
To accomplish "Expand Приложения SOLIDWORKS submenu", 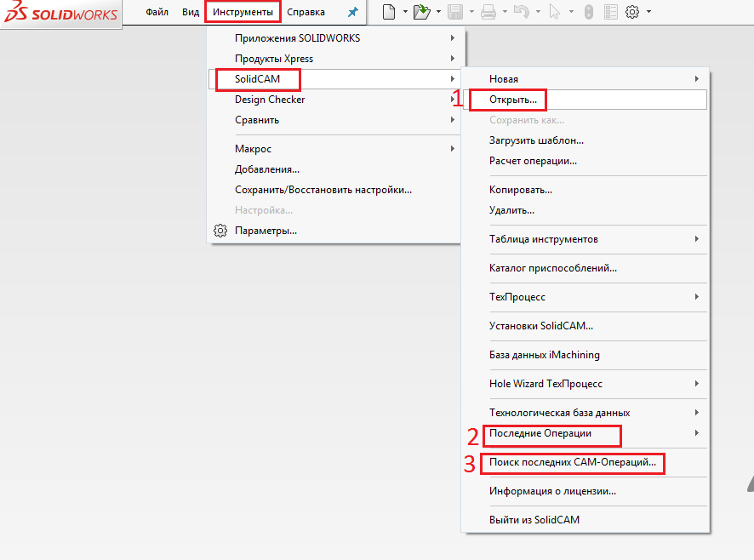I will (x=336, y=38).
